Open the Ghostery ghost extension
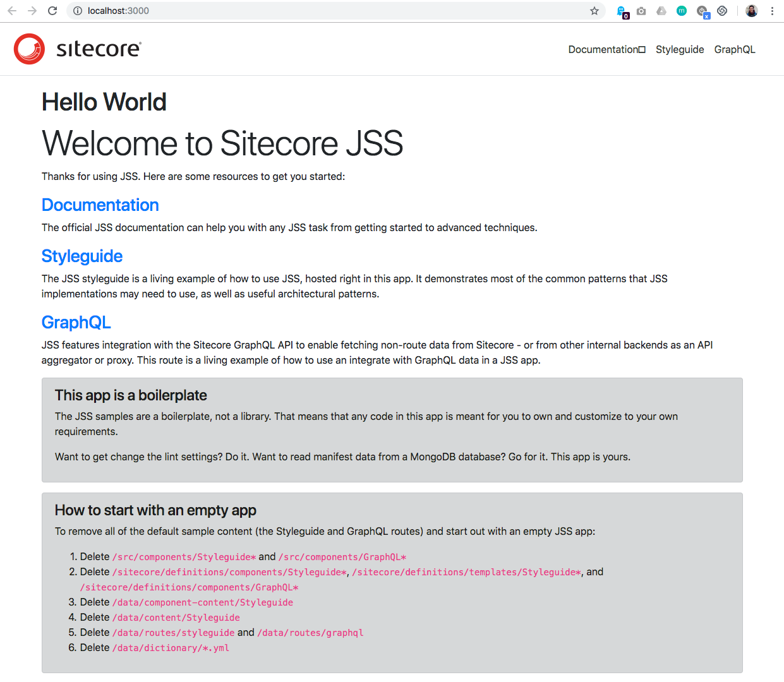The image size is (784, 682). pyautogui.click(x=622, y=11)
